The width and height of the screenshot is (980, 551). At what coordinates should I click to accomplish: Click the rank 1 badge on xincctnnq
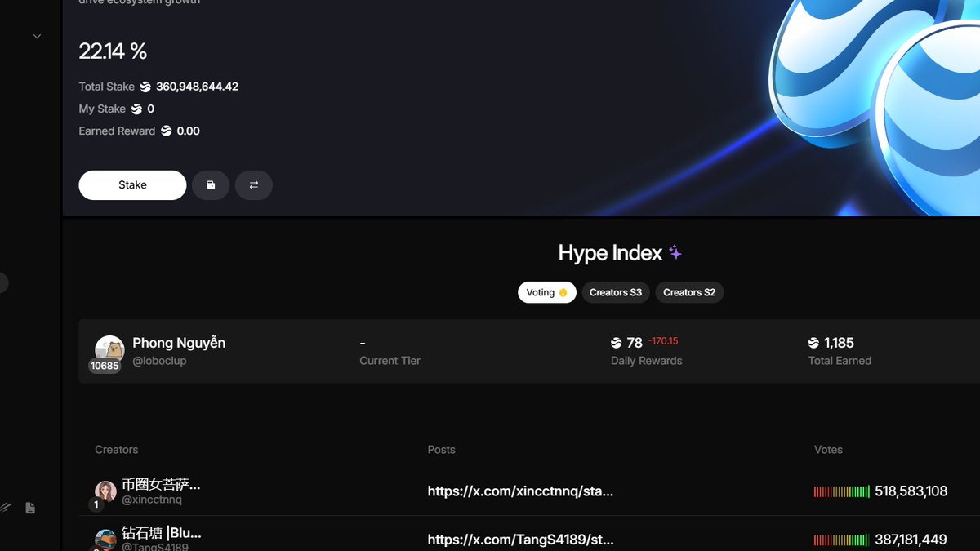(x=96, y=505)
